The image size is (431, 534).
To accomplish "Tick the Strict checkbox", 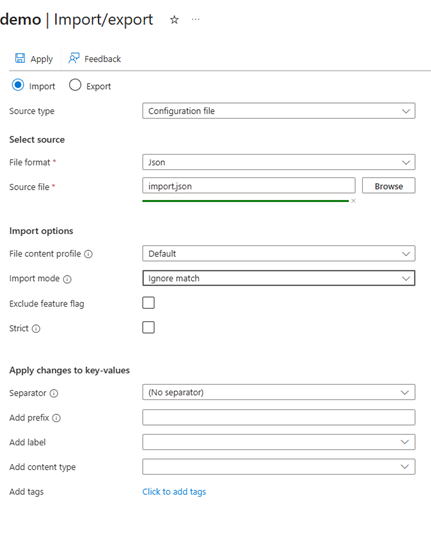I will point(148,327).
